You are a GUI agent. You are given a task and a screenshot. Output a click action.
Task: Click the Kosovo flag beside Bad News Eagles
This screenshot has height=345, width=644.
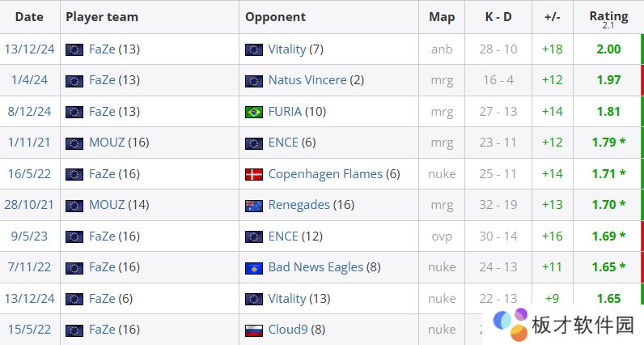[254, 267]
